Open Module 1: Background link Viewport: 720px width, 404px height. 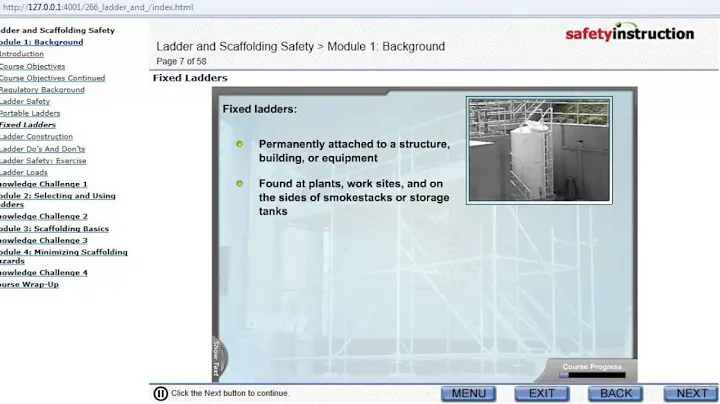pyautogui.click(x=41, y=42)
